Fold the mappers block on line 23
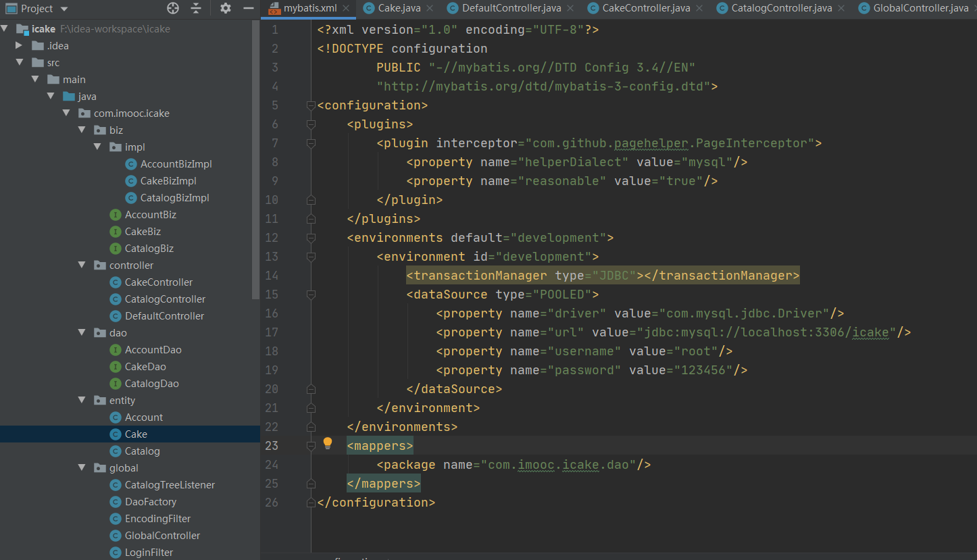Image resolution: width=977 pixels, height=560 pixels. coord(311,446)
